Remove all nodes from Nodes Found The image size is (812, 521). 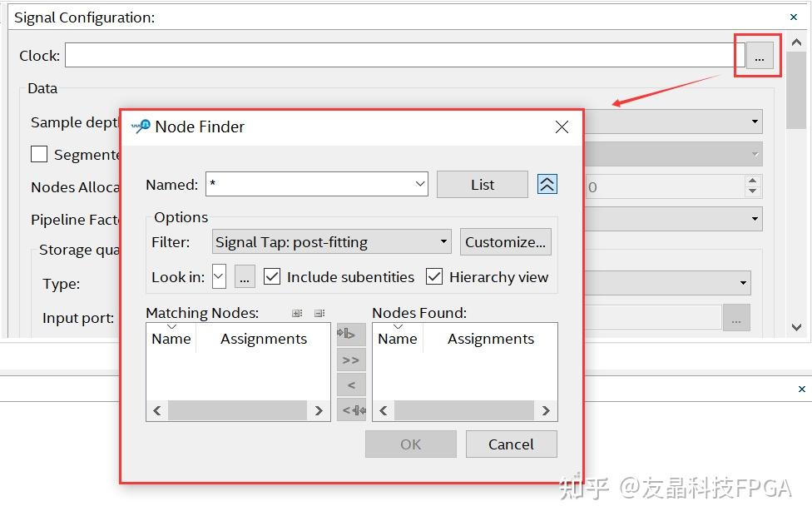[x=351, y=410]
